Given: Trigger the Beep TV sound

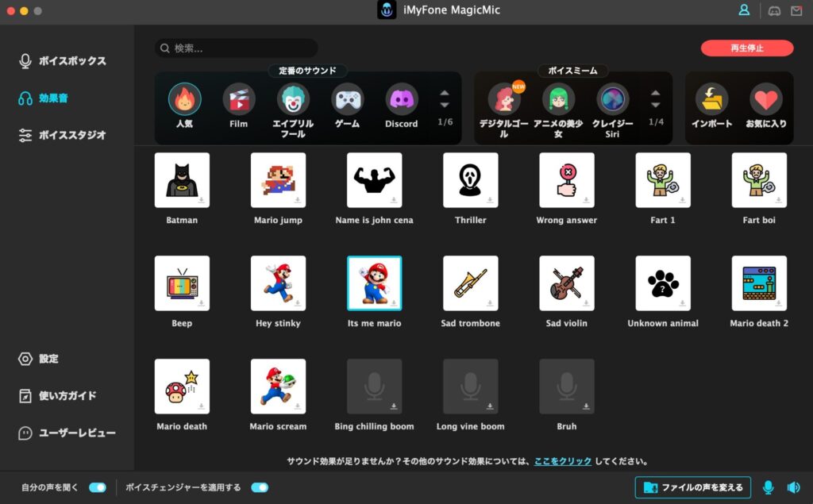Looking at the screenshot, I should [x=182, y=283].
